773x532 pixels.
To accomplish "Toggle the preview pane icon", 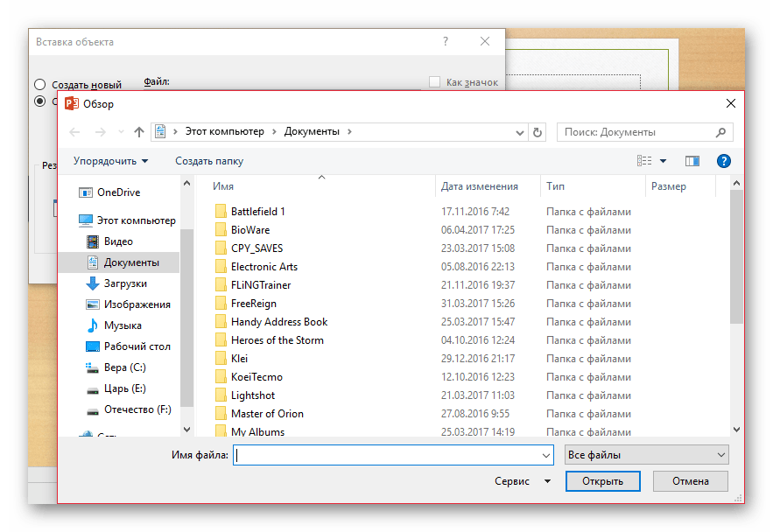I will click(692, 161).
